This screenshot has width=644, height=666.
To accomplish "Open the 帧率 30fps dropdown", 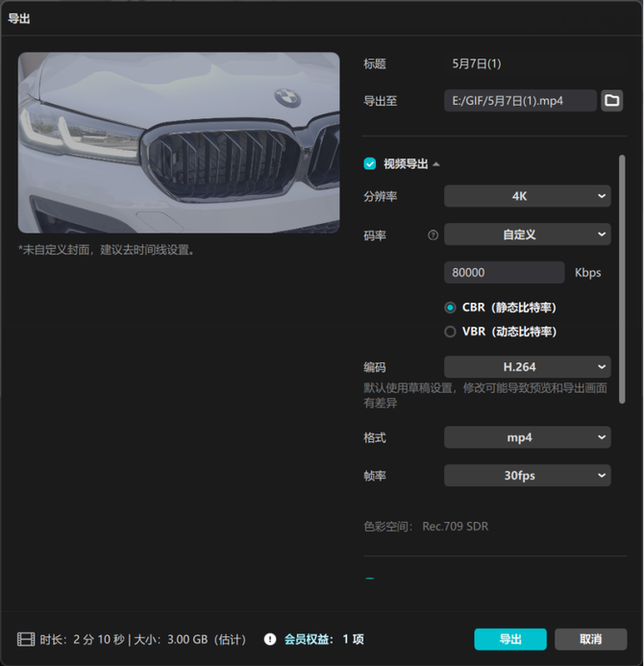I will [x=527, y=476].
